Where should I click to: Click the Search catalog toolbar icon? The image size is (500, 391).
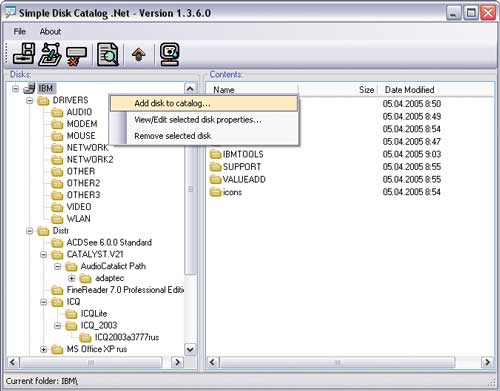pos(108,54)
